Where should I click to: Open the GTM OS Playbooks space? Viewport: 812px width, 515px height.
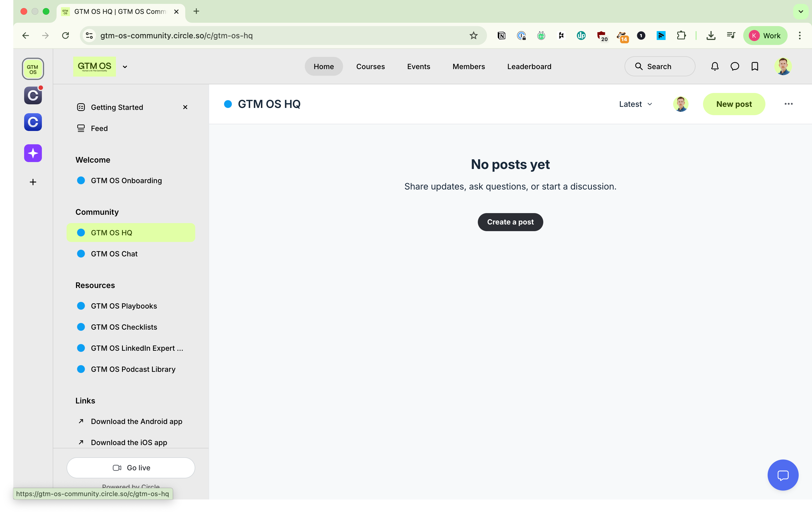(124, 306)
